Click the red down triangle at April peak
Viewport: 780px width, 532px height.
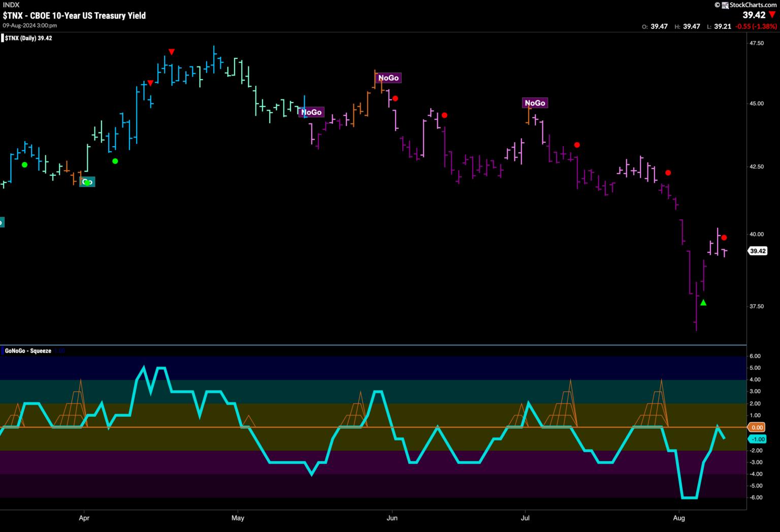(172, 52)
